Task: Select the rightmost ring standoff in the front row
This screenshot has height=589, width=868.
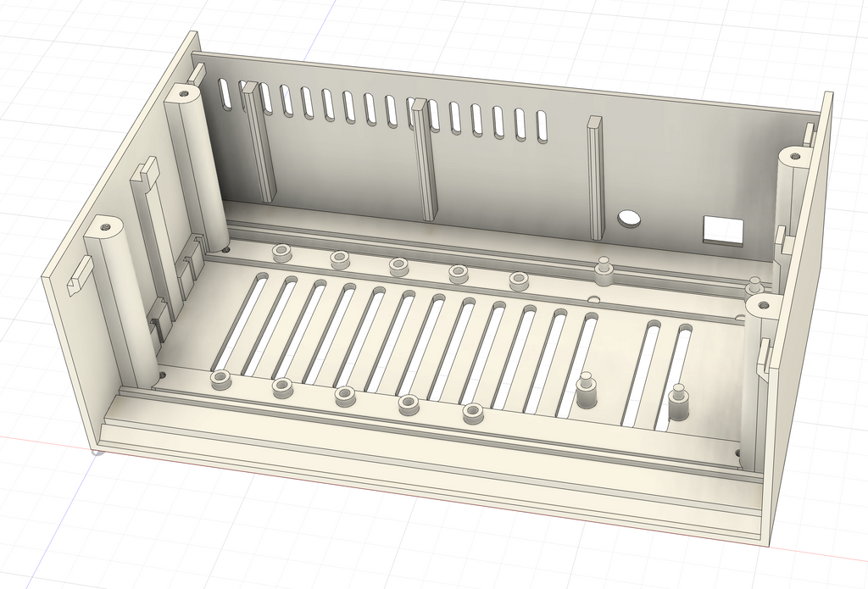Action: click(x=472, y=412)
